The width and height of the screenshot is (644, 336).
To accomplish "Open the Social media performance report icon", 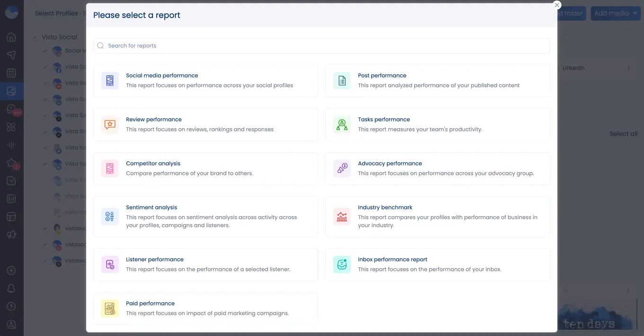I will click(110, 80).
